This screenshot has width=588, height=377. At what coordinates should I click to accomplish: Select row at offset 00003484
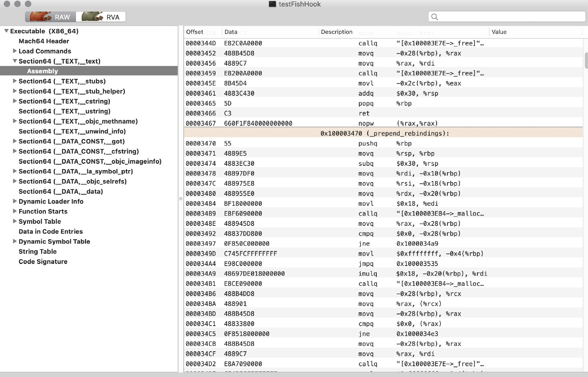(x=383, y=204)
